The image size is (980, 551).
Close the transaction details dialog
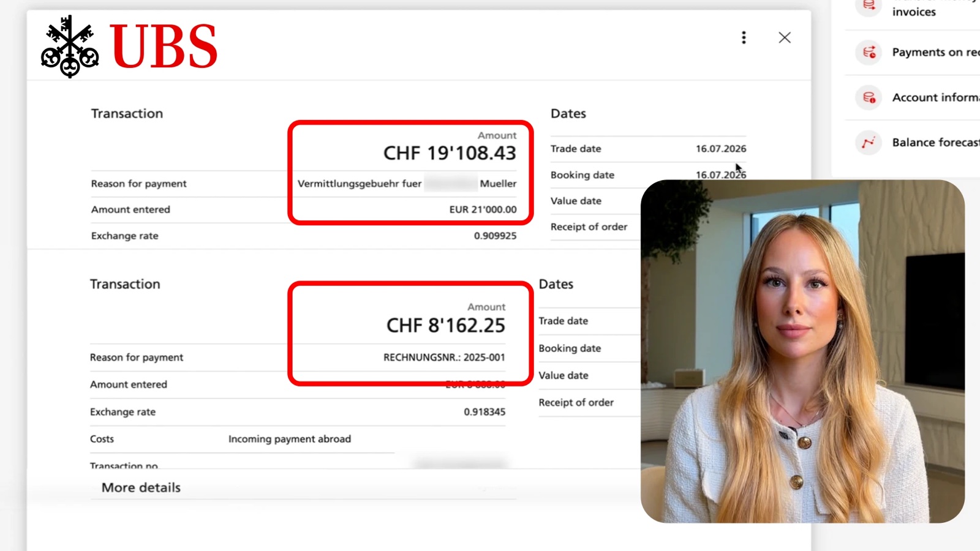[x=785, y=38]
